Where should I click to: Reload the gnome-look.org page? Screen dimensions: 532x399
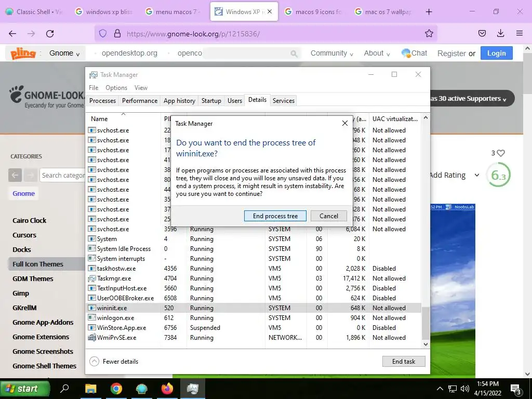[50, 33]
